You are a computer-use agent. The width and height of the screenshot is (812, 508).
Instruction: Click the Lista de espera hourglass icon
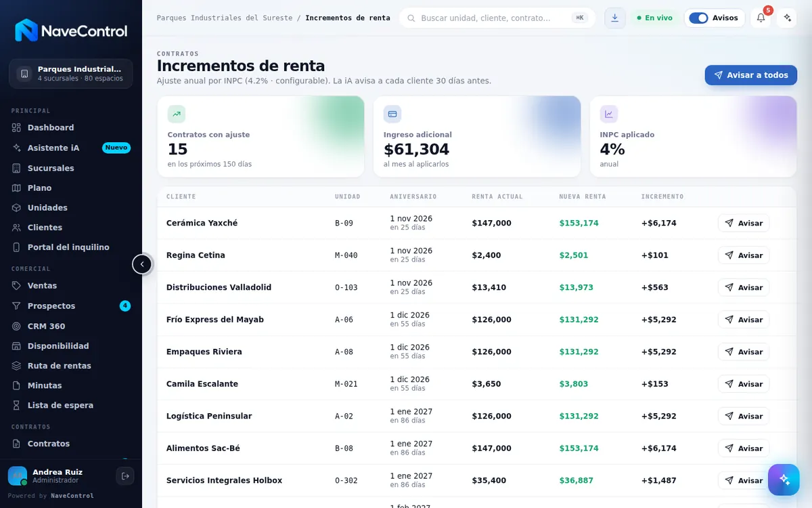pyautogui.click(x=17, y=405)
